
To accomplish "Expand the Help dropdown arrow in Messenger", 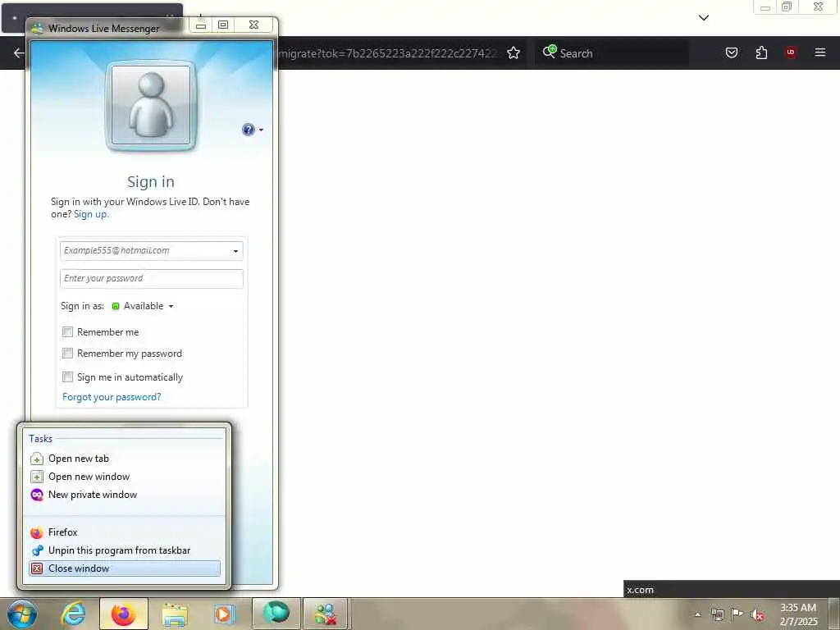I will [x=261, y=130].
